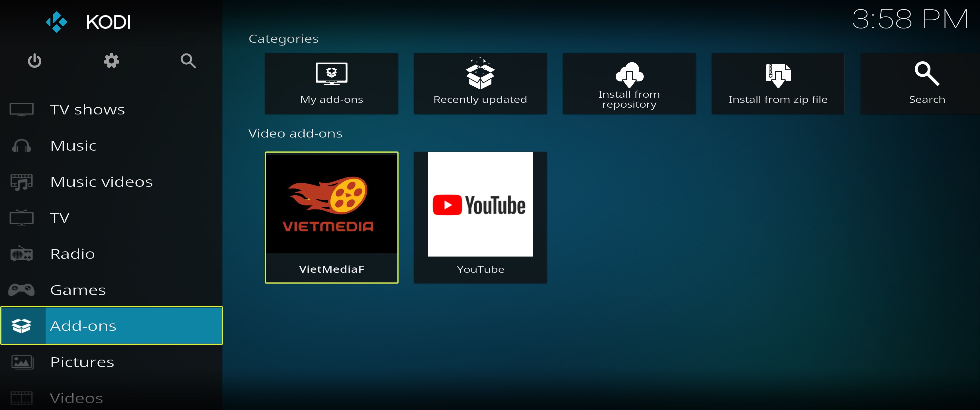Click the TV shows monitor icon

tap(22, 110)
